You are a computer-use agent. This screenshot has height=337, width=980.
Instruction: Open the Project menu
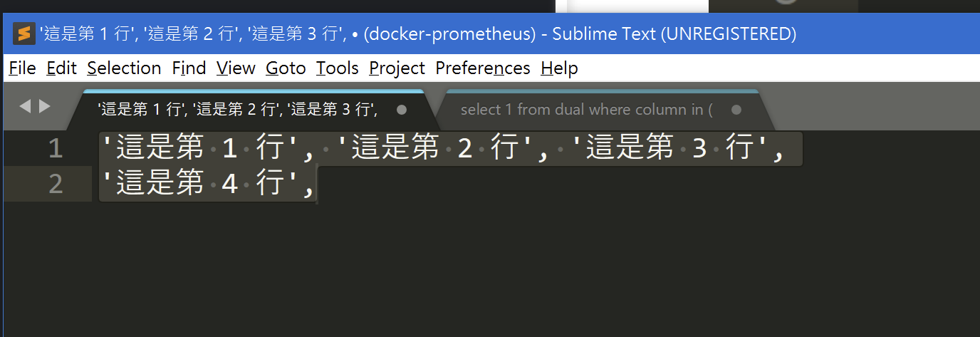click(x=397, y=68)
